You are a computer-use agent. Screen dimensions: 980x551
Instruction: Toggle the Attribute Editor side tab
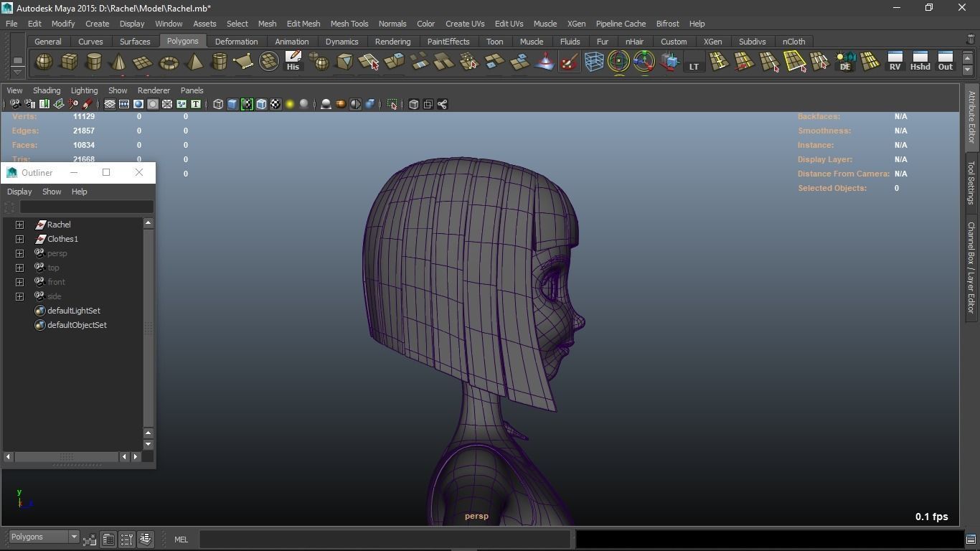[971, 117]
